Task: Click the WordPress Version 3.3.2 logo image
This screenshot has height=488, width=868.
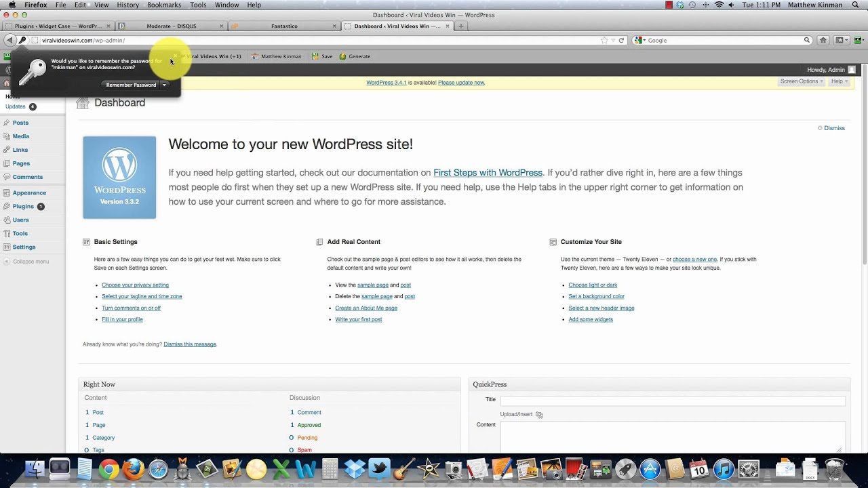Action: point(119,178)
